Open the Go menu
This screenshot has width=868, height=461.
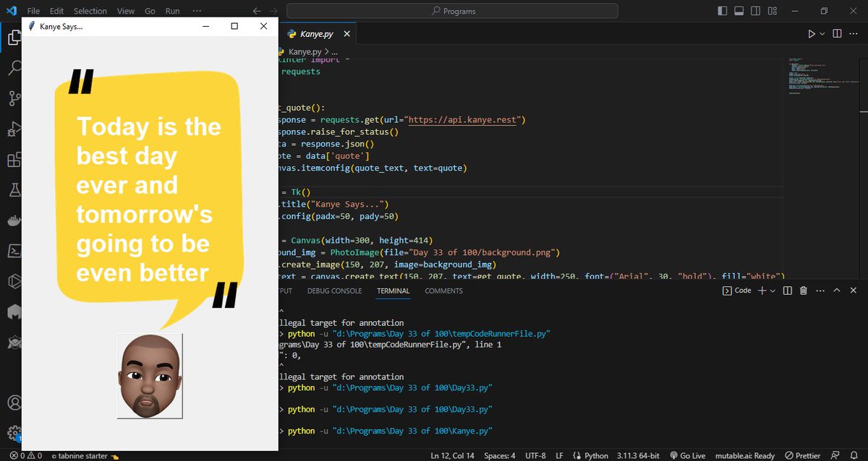point(150,11)
